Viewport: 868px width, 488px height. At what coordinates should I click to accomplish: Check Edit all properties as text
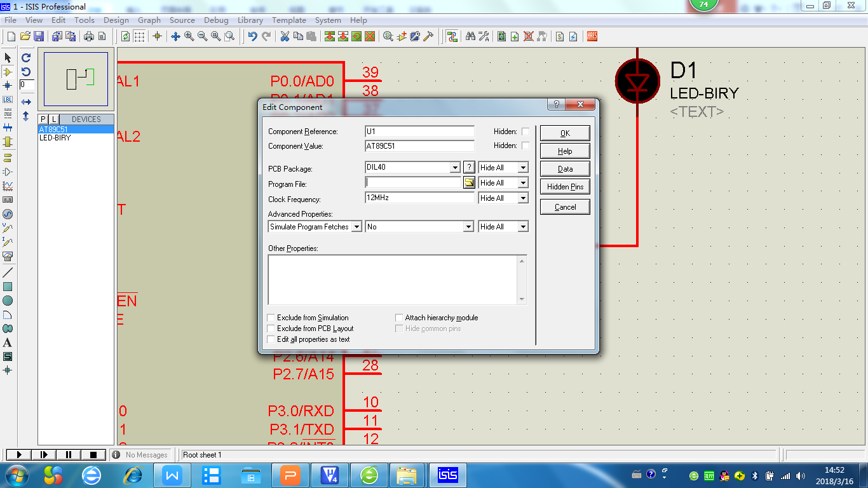point(271,339)
